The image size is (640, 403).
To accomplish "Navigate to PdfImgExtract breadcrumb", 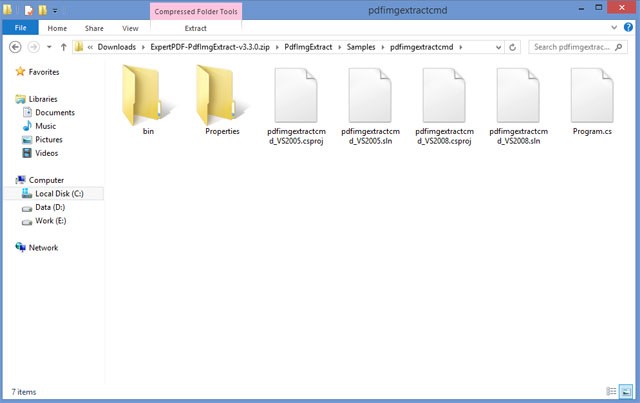I will click(x=308, y=47).
